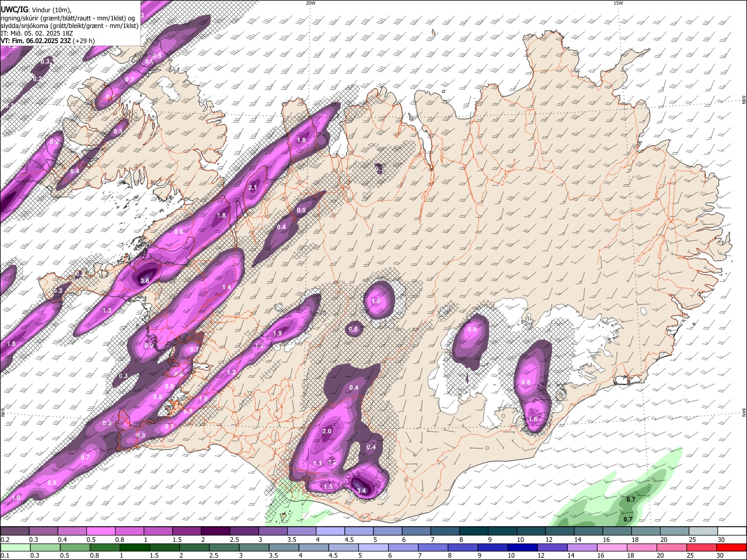Select the 1.3 precipitation label on the map
Image resolution: width=747 pixels, height=560 pixels.
point(107,311)
